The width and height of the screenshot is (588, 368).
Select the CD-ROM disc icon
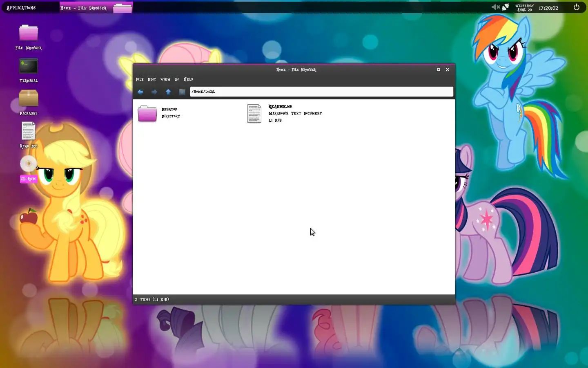29,164
